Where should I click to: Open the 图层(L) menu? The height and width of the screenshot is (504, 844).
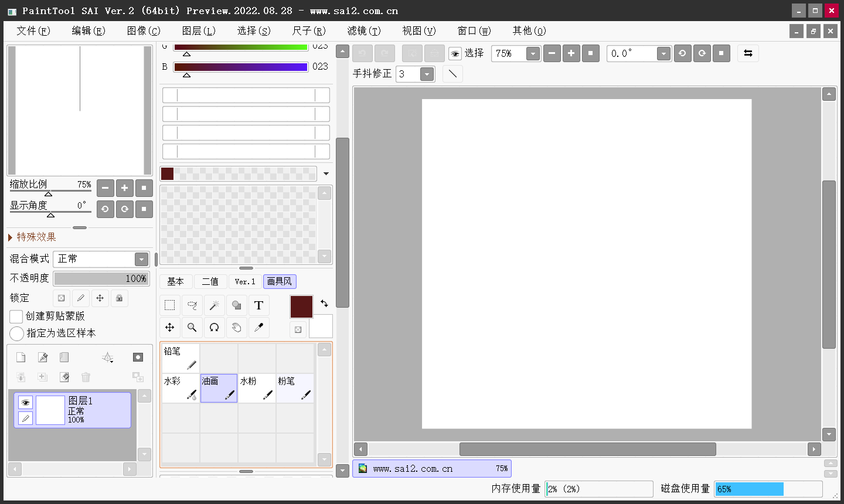pyautogui.click(x=199, y=31)
